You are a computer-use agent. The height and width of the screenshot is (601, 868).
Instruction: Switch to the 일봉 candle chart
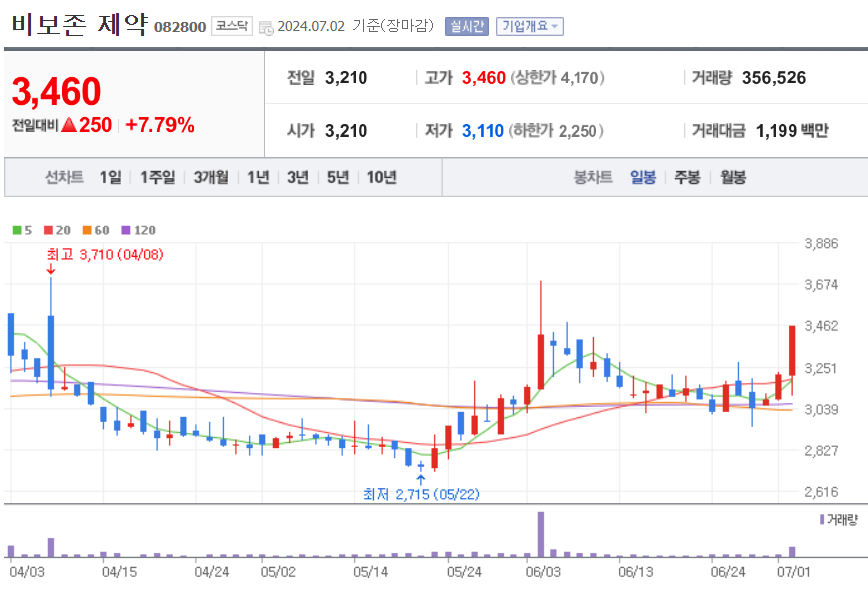click(643, 177)
